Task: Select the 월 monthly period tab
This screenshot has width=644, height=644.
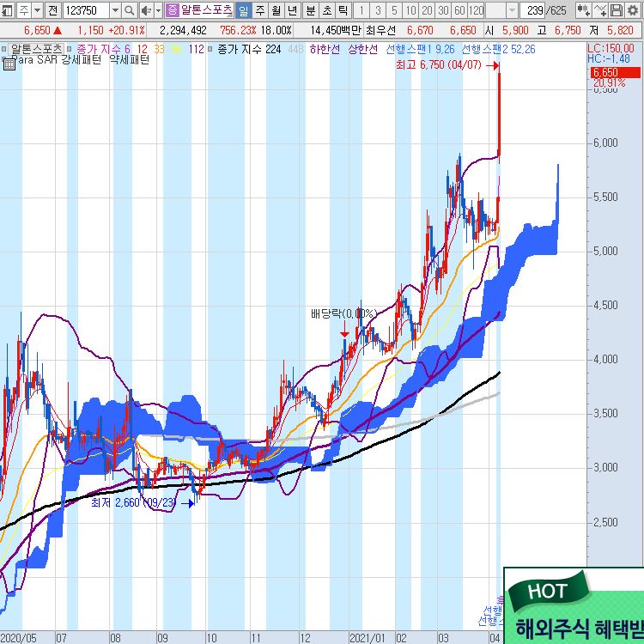Action: pos(276,10)
